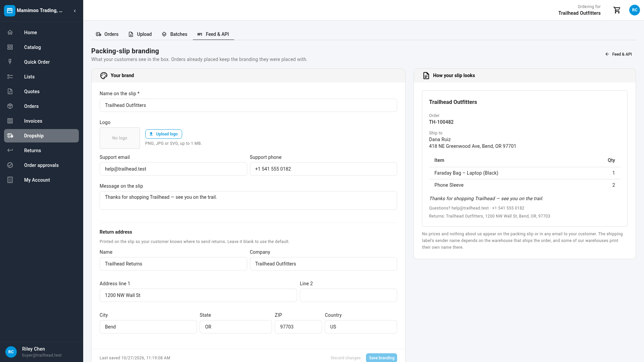Open Quotes in the sidebar
This screenshot has height=362, width=644.
point(41,92)
